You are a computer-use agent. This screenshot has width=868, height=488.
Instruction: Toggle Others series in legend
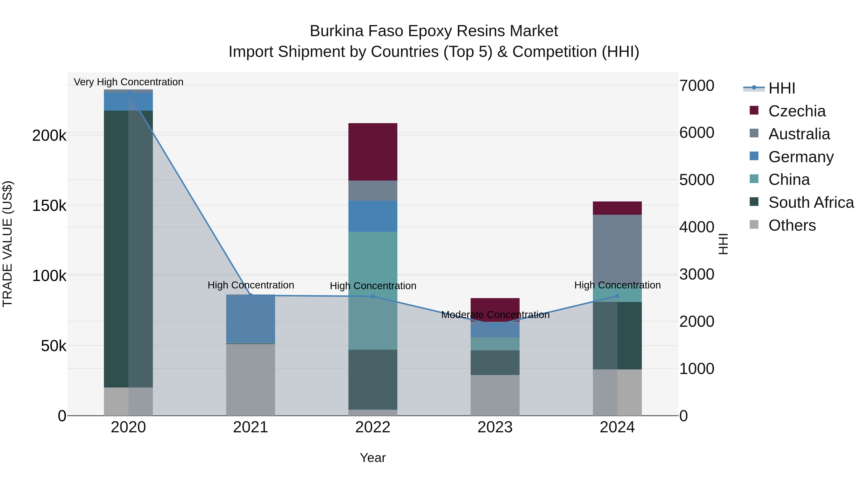782,225
